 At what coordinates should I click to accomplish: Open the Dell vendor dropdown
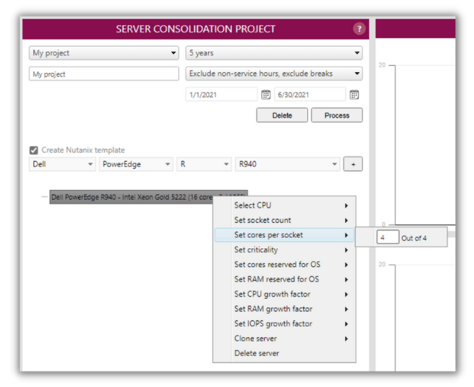[x=62, y=164]
